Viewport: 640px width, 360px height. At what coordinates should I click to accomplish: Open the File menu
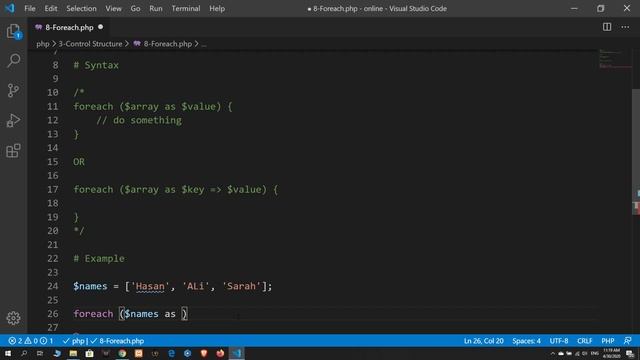[x=30, y=8]
